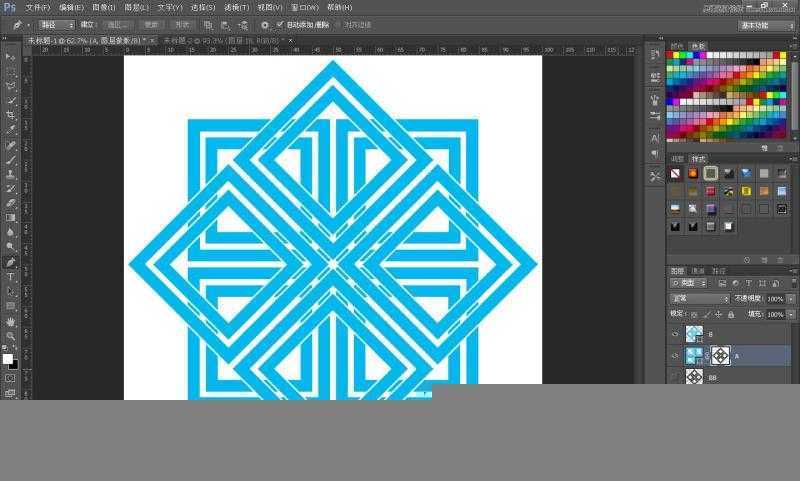This screenshot has height=481, width=800.
Task: Select the Pen tool in toolbox
Action: [10, 262]
